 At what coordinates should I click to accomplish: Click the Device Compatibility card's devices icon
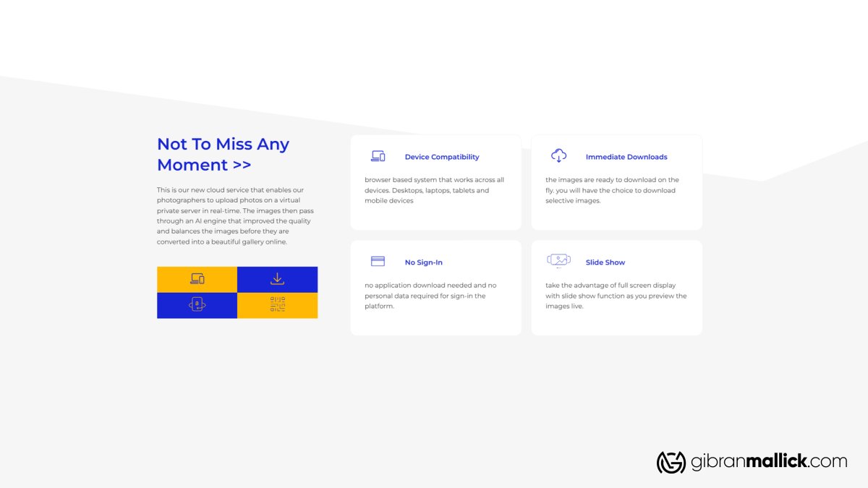[x=378, y=156]
